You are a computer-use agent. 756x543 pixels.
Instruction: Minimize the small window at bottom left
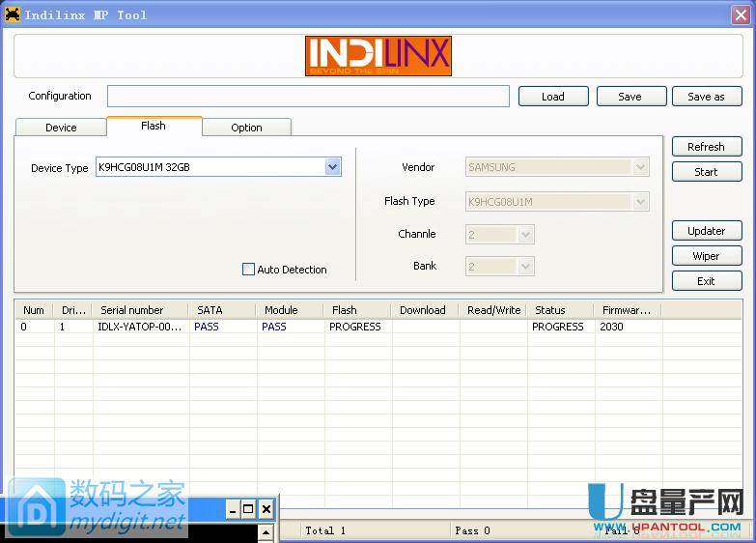pos(233,509)
